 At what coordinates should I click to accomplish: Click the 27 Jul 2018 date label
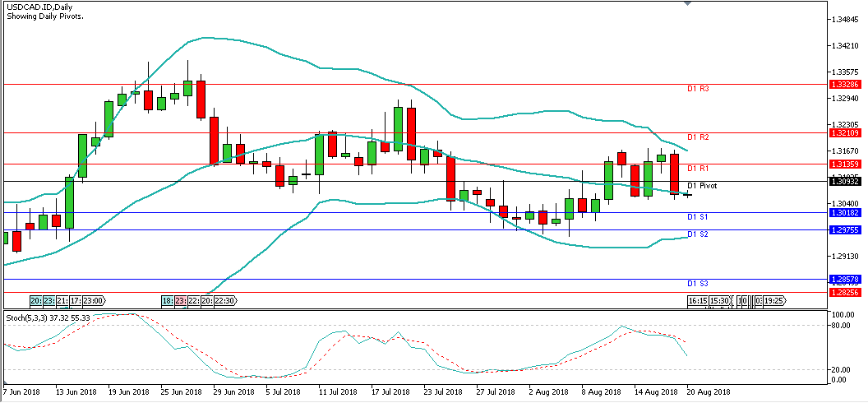tap(495, 392)
